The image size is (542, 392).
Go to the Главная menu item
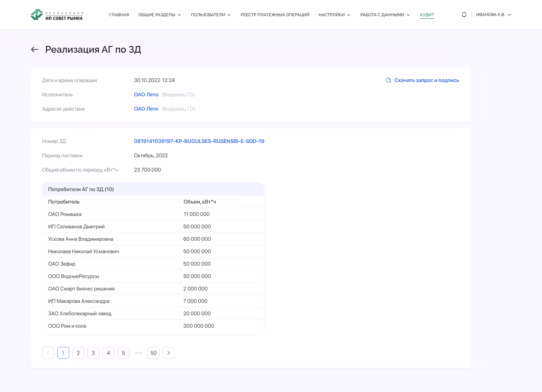pyautogui.click(x=119, y=15)
